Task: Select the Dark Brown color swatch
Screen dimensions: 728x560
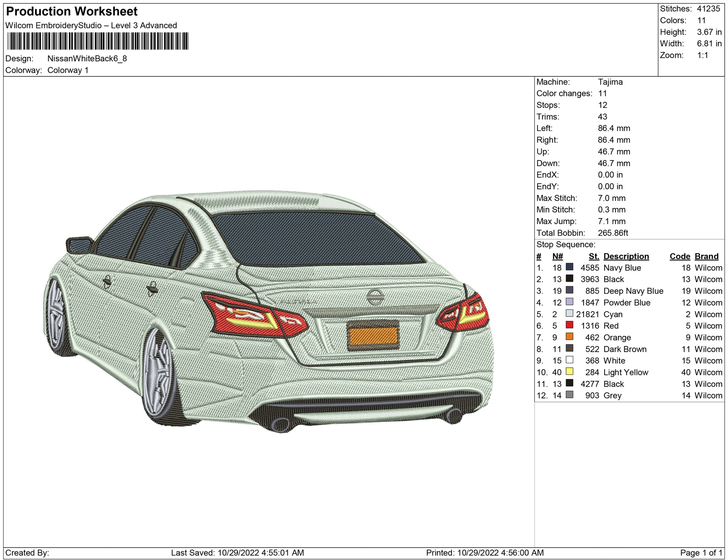Action: 569,348
